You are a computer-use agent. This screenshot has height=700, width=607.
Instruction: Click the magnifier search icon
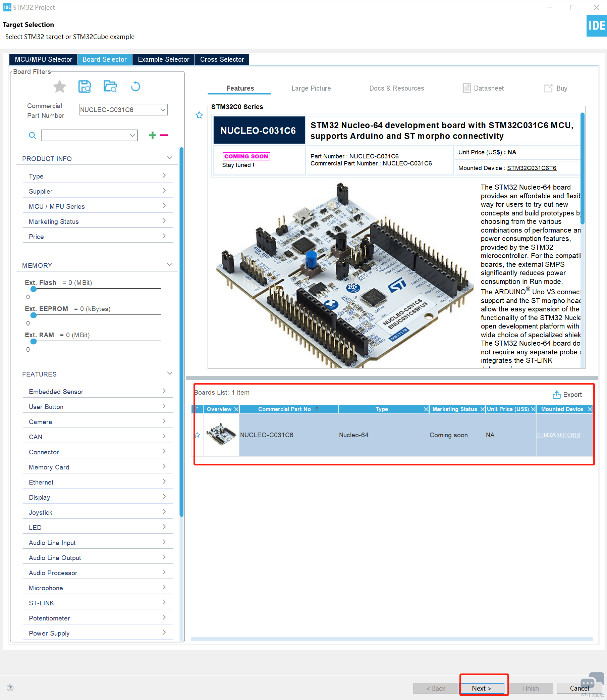(32, 136)
